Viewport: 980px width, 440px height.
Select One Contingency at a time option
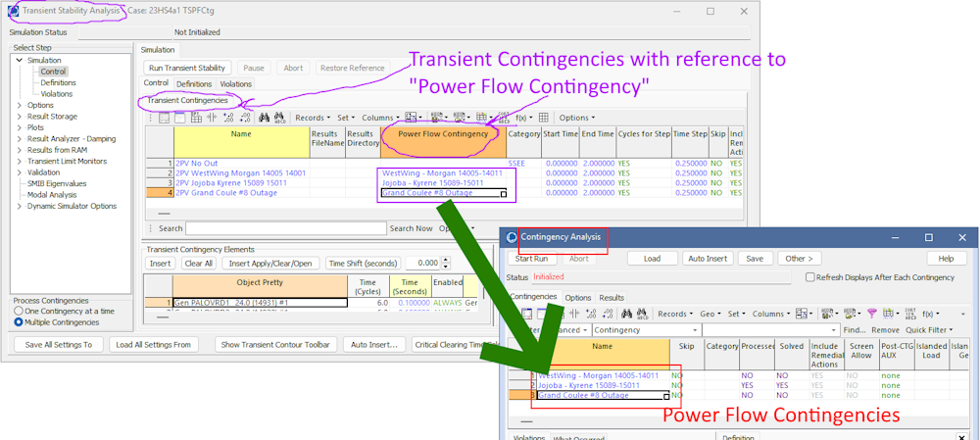[20, 311]
